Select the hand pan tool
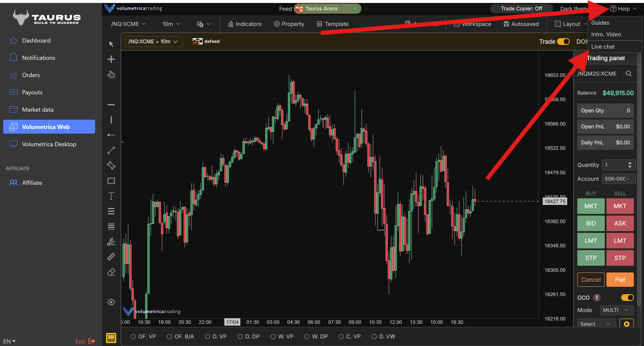Viewport: 644px width, 346px height. pos(111,74)
